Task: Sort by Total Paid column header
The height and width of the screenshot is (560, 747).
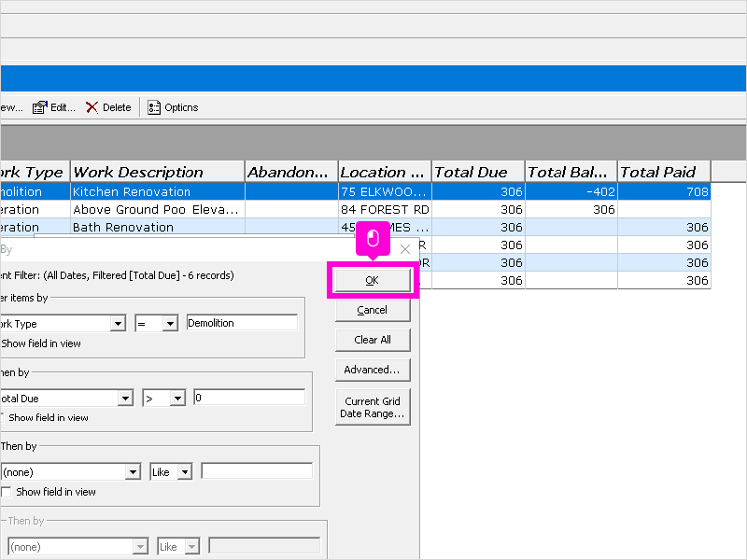Action: [664, 172]
